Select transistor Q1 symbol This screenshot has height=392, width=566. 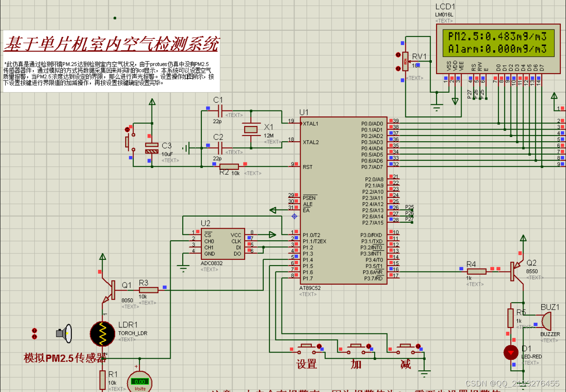(109, 291)
